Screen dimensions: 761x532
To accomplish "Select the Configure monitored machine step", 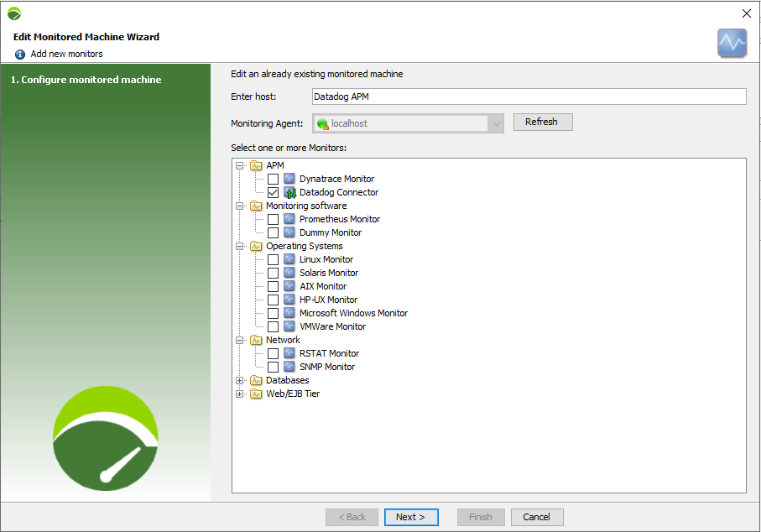I will (86, 80).
